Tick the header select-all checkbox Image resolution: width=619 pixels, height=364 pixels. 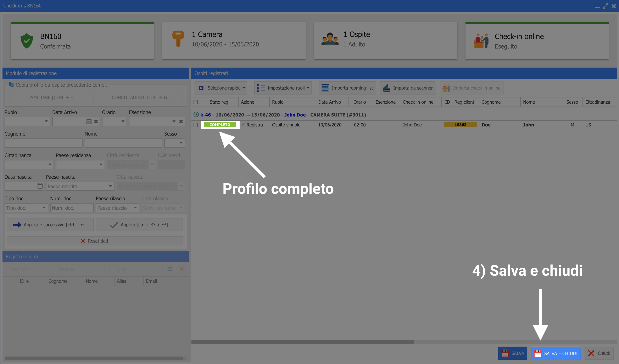(x=196, y=102)
